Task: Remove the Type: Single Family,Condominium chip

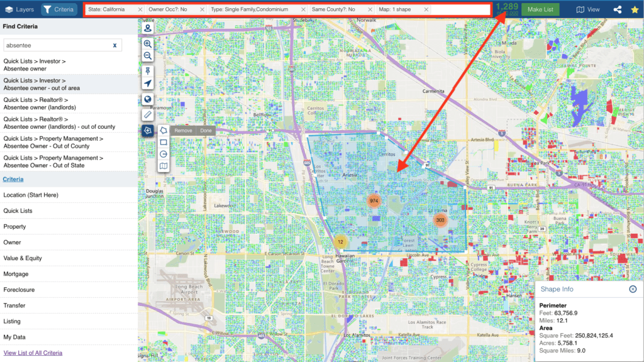Action: 303,9
